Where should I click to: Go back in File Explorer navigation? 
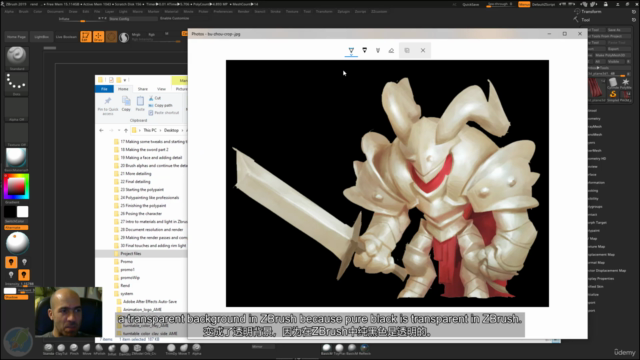pos(101,130)
